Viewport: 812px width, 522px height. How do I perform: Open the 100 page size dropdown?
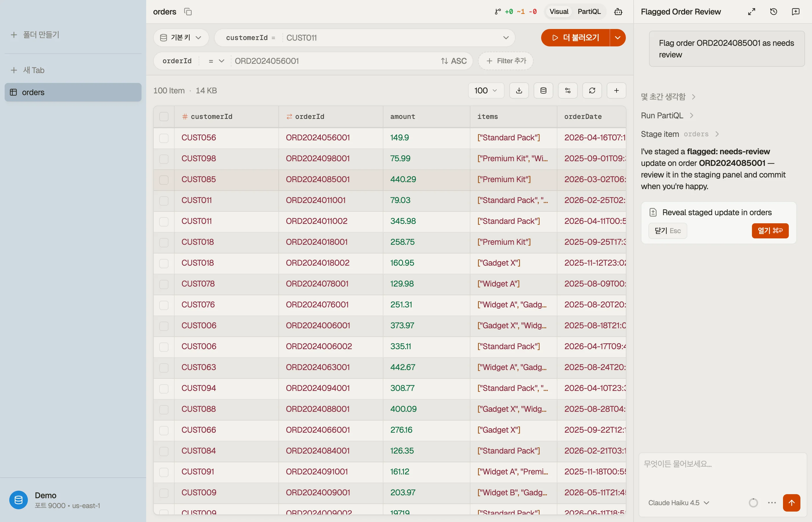click(x=486, y=90)
